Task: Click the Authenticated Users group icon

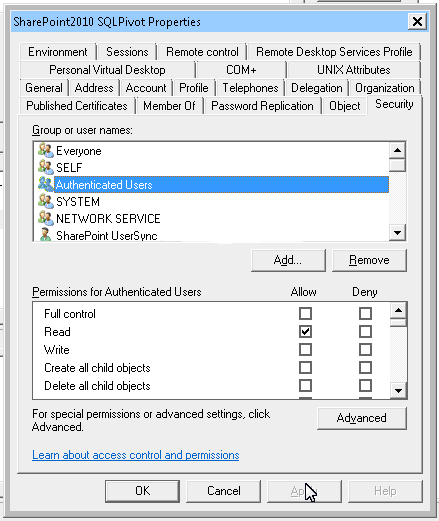Action: (x=46, y=184)
